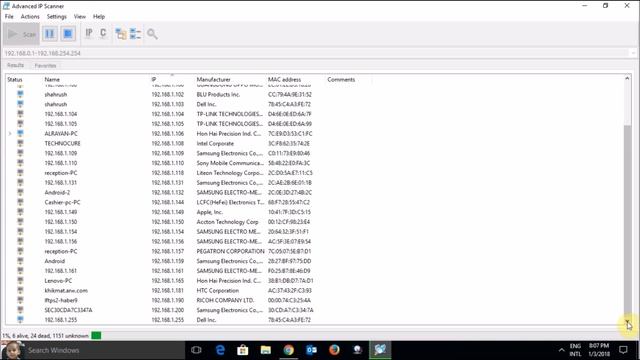Click the name TECHNOCURE in the list
Image resolution: width=640 pixels, height=360 pixels.
[x=62, y=143]
